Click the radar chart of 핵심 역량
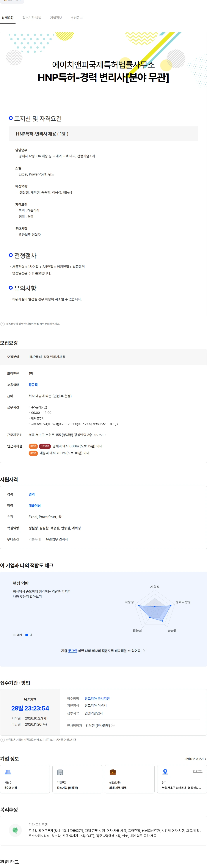The height and width of the screenshot is (868, 207). click(155, 609)
